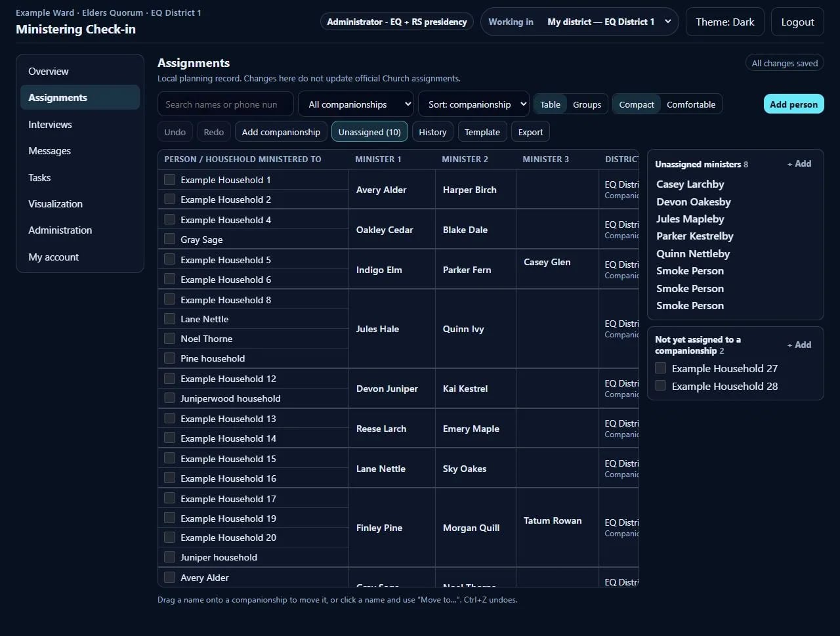This screenshot has height=636, width=840.
Task: Click the Minister 2 column header
Action: click(465, 159)
